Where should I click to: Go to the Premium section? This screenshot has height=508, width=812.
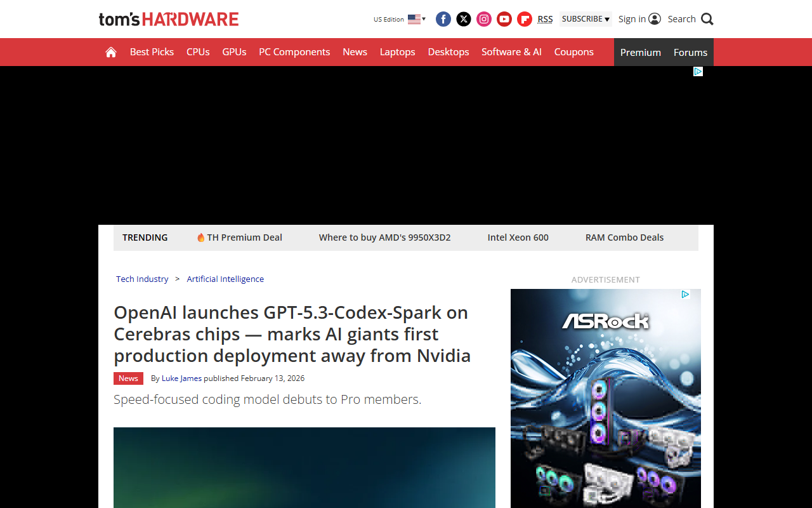click(641, 52)
